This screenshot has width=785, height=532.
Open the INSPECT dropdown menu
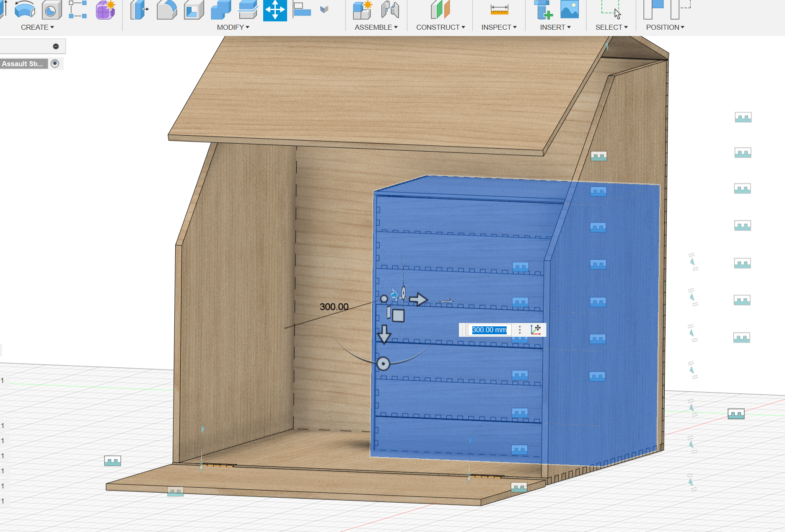pyautogui.click(x=499, y=27)
